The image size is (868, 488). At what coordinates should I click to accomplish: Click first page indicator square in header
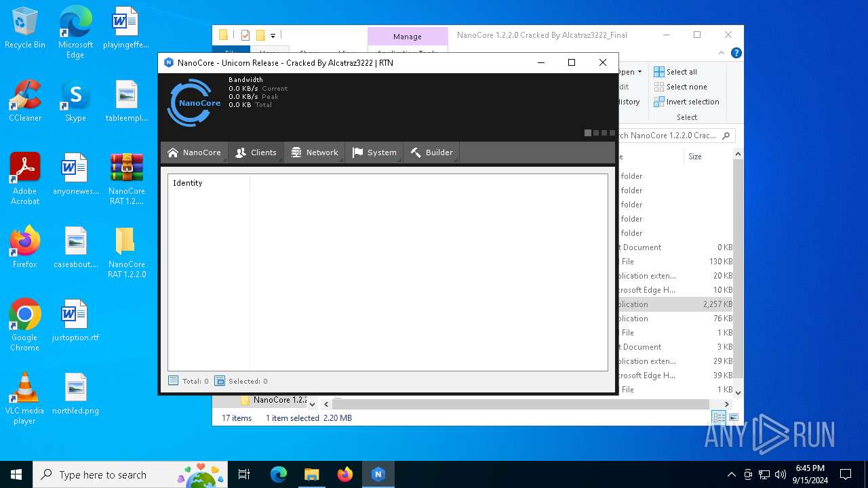[x=588, y=133]
